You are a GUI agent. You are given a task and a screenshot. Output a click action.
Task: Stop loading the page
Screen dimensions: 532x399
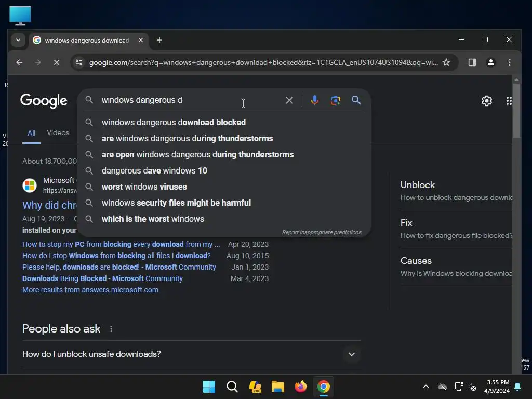click(x=57, y=62)
